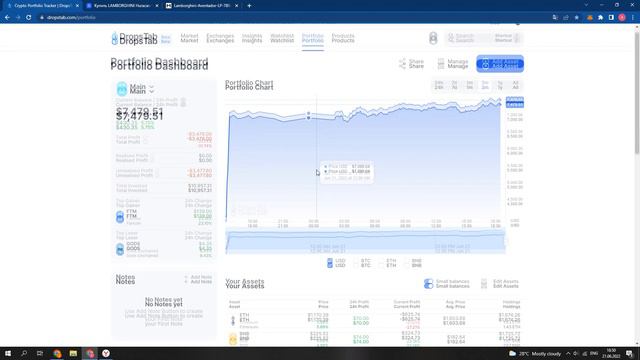This screenshot has height=360, width=640.
Task: Open the browser extensions puzzle icon
Action: pyautogui.click(x=600, y=18)
